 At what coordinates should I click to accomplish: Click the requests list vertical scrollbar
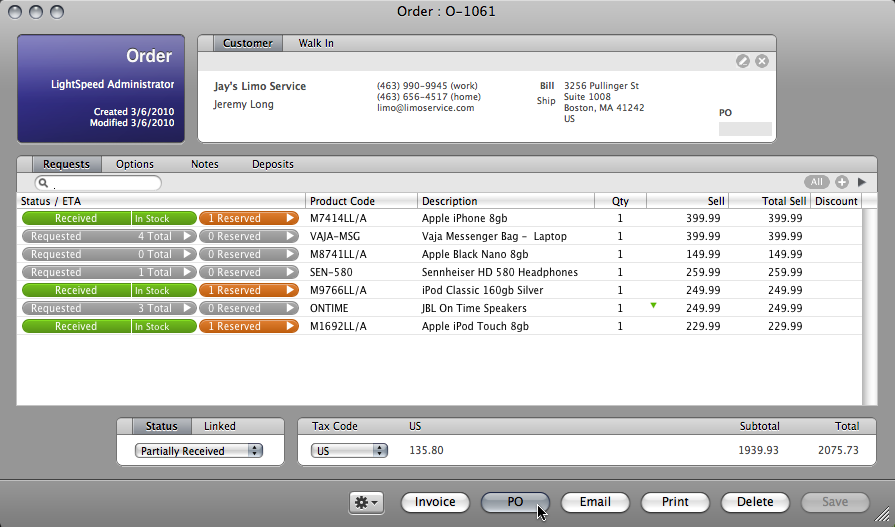tap(870, 307)
